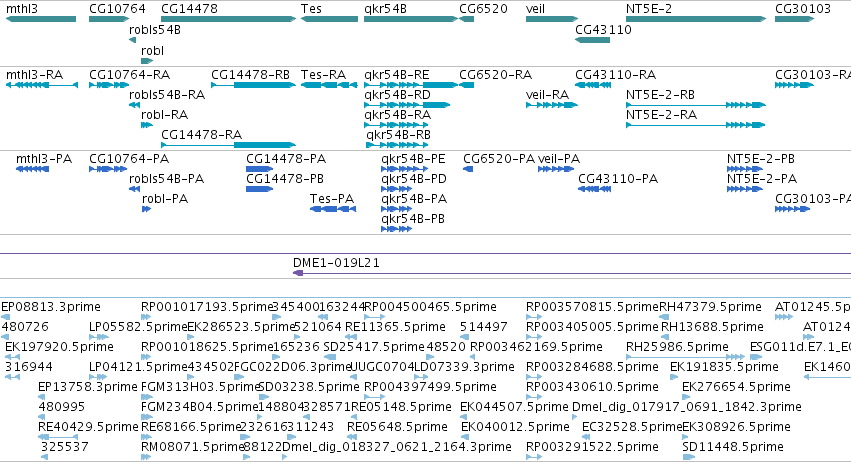The height and width of the screenshot is (462, 851).
Task: Select the qkr54B gene feature
Action: pyautogui.click(x=411, y=19)
